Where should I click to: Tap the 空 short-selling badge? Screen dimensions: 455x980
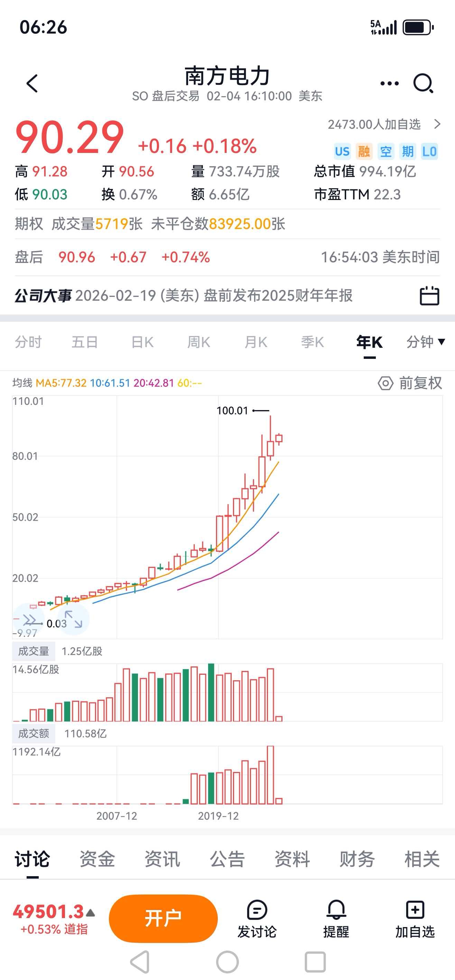coord(386,152)
